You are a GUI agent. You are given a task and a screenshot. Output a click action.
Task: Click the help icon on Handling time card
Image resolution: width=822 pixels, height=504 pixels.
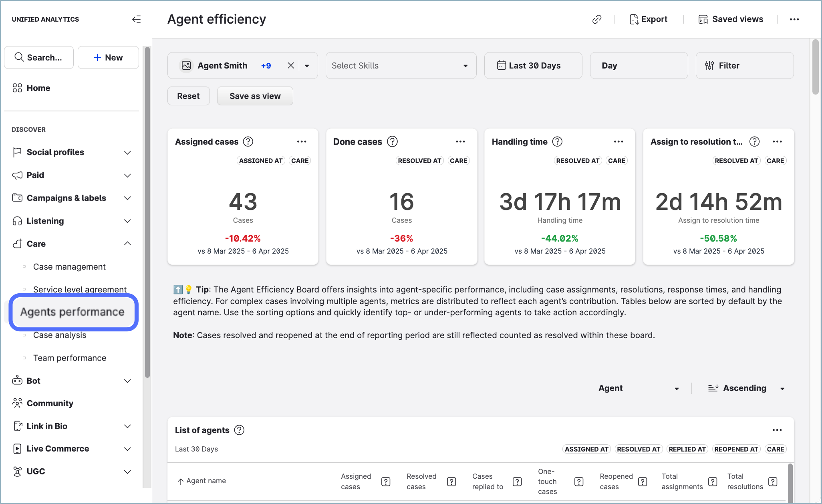[x=557, y=141]
